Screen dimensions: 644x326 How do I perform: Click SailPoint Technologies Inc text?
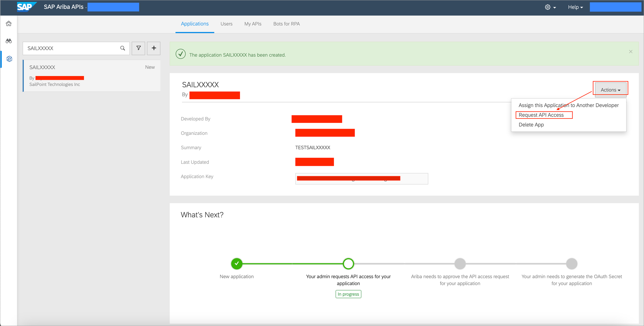tap(55, 84)
